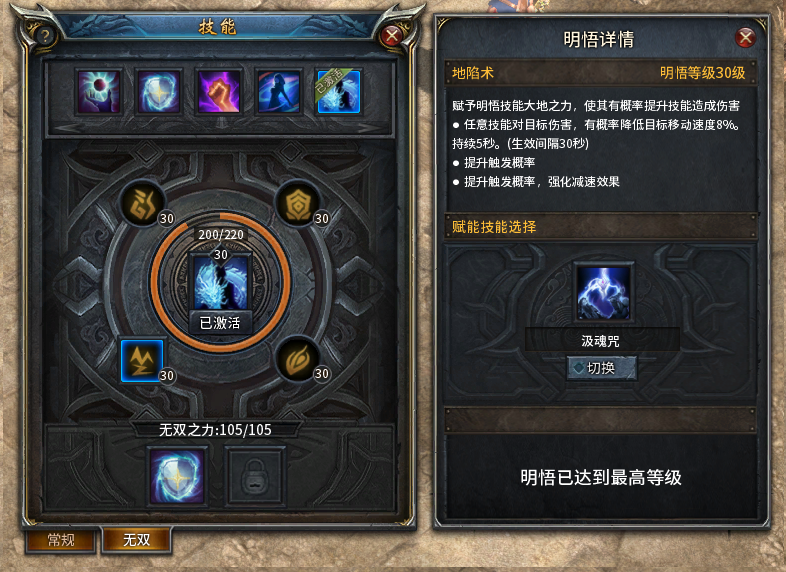Open the center ice dragon skill

coord(221,283)
